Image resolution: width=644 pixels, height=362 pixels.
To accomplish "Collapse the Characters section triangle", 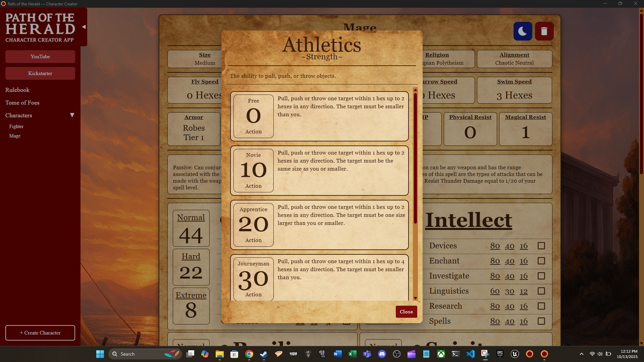I will click(72, 115).
